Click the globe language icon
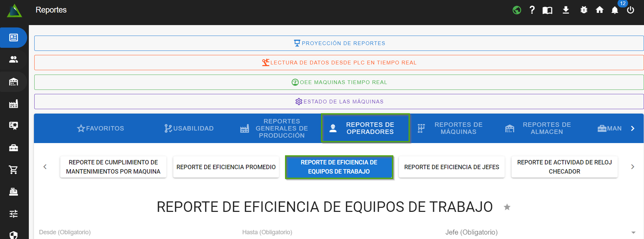The image size is (644, 239). (x=517, y=10)
